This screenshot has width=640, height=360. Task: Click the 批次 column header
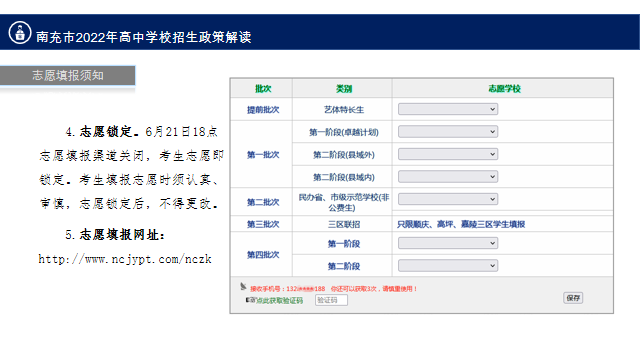[263, 89]
